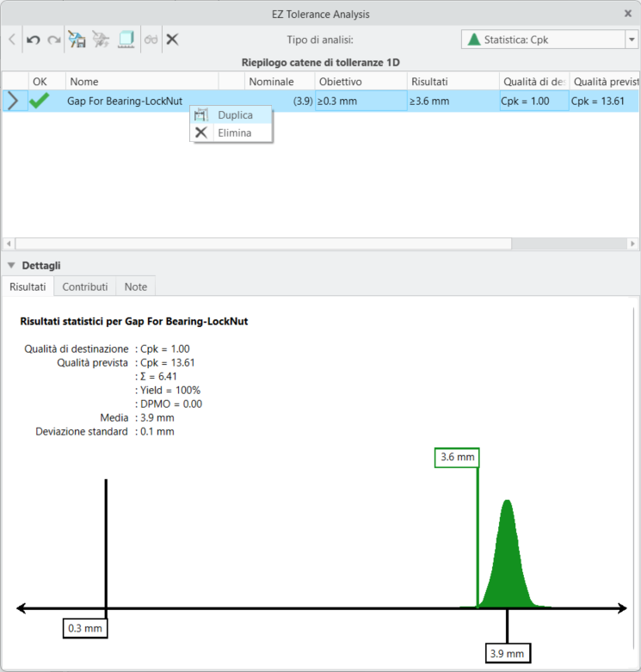Image resolution: width=641 pixels, height=672 pixels.
Task: Click the Risultati statistici heading text
Action: tap(134, 321)
